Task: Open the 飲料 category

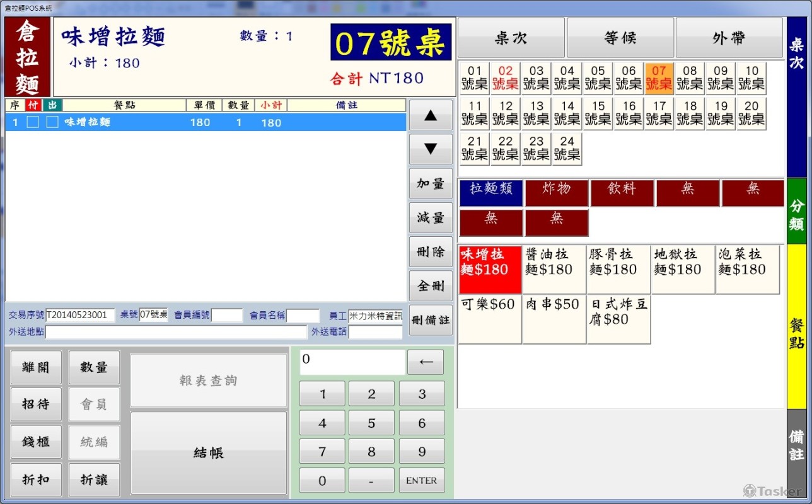Action: click(x=622, y=193)
